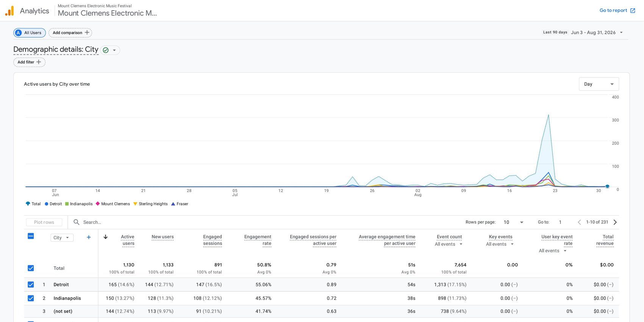Click the Add filter button
The image size is (644, 322).
pos(30,62)
